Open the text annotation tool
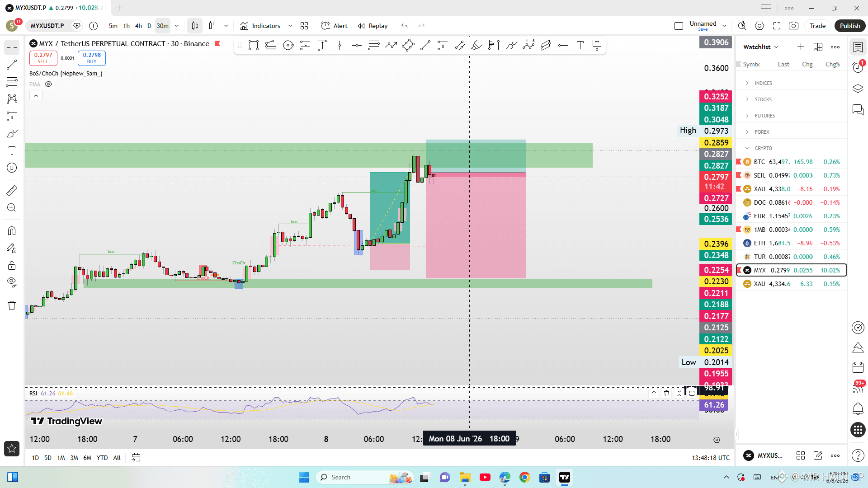The image size is (868, 488). (x=12, y=150)
